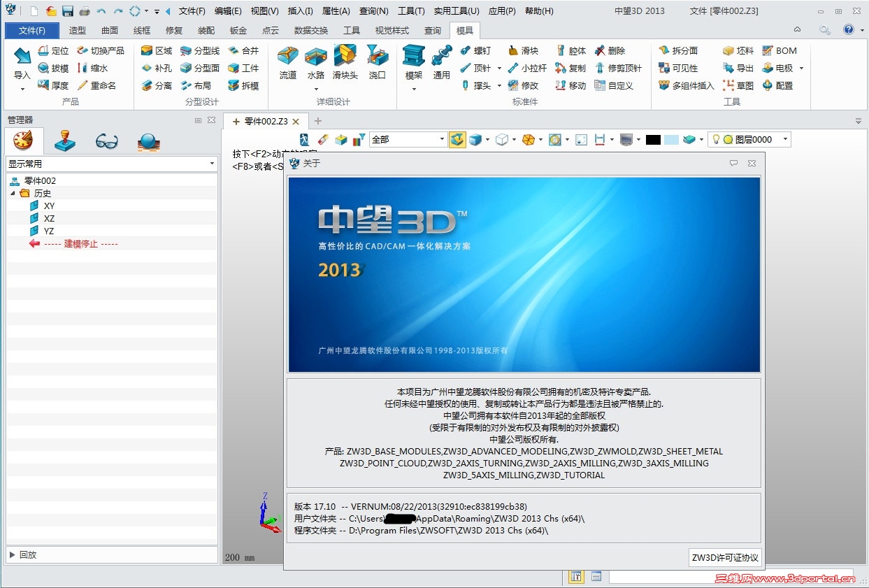Expand the 导入 import dropdown arrow
The width and height of the screenshot is (869, 588).
point(22,89)
